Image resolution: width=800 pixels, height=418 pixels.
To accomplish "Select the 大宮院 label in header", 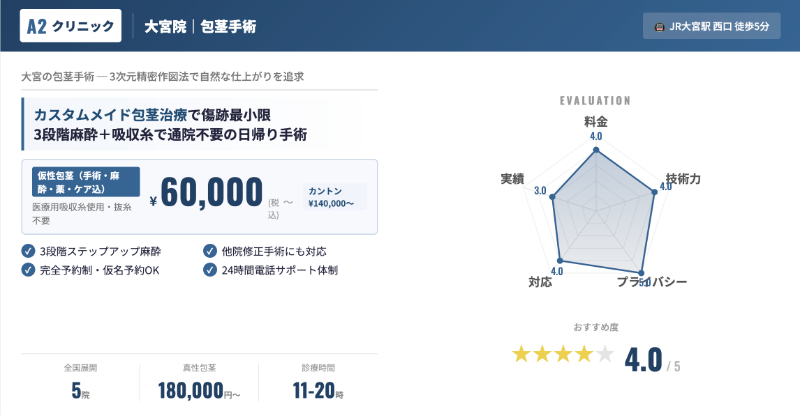I will pos(164,26).
